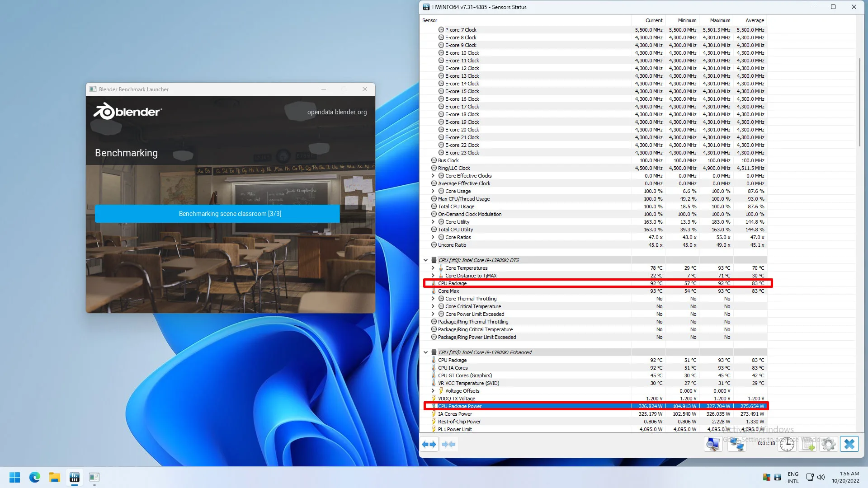Click the IA Cores Power lightning icon
The width and height of the screenshot is (868, 488).
[x=434, y=414]
